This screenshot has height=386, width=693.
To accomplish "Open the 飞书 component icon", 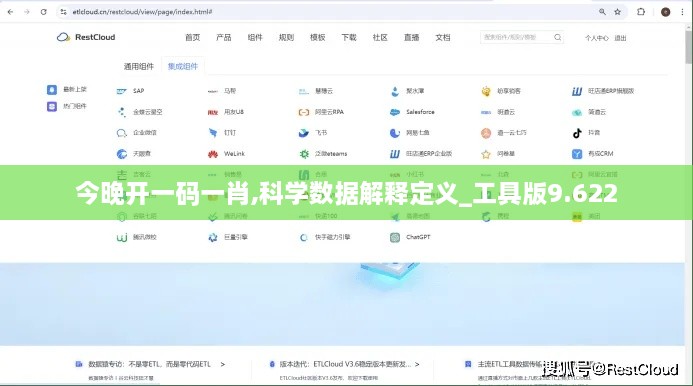I will coord(304,133).
